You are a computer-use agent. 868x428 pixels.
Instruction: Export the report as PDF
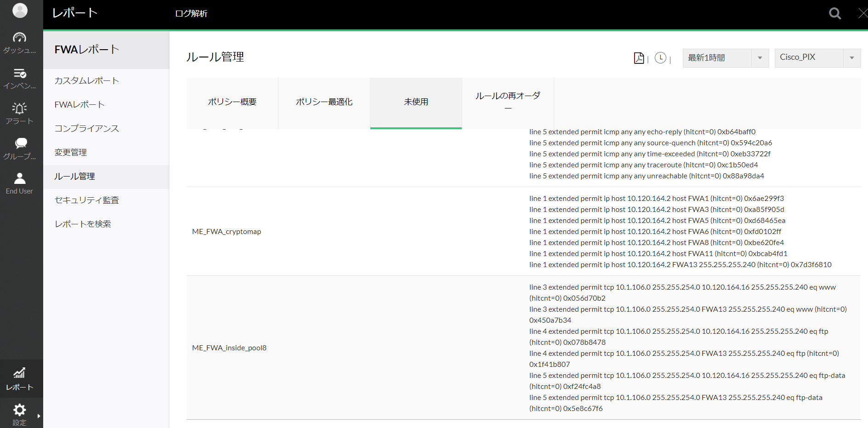click(x=639, y=58)
